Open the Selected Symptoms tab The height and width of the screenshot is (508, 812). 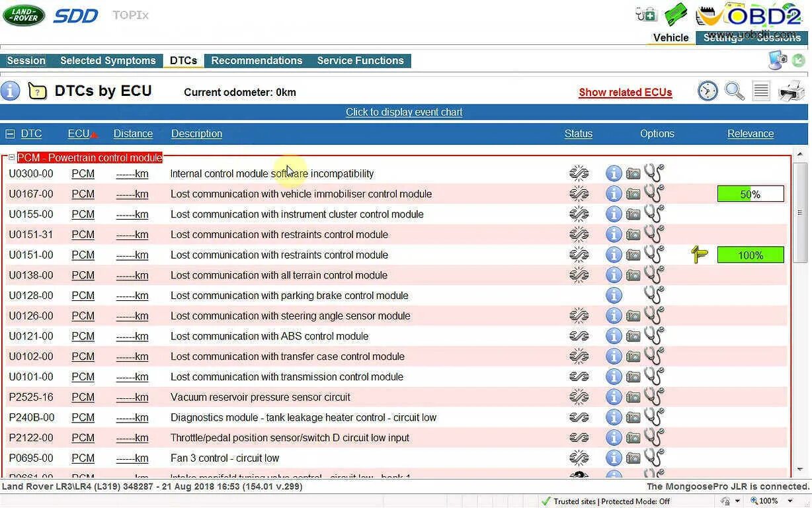(108, 61)
